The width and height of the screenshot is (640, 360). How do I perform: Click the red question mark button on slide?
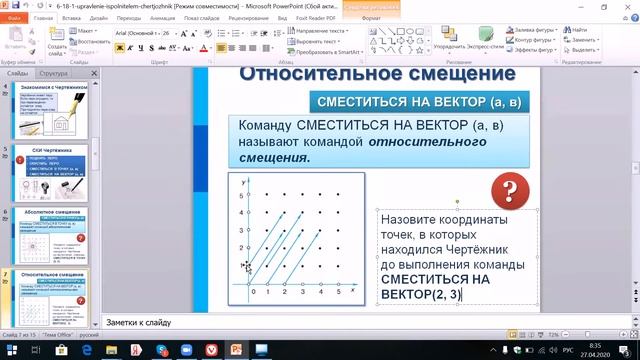click(x=510, y=191)
